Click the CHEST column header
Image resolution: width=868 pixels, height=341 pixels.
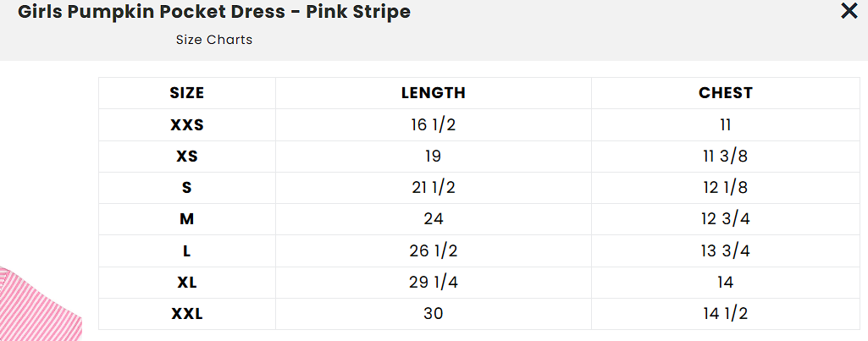(726, 93)
